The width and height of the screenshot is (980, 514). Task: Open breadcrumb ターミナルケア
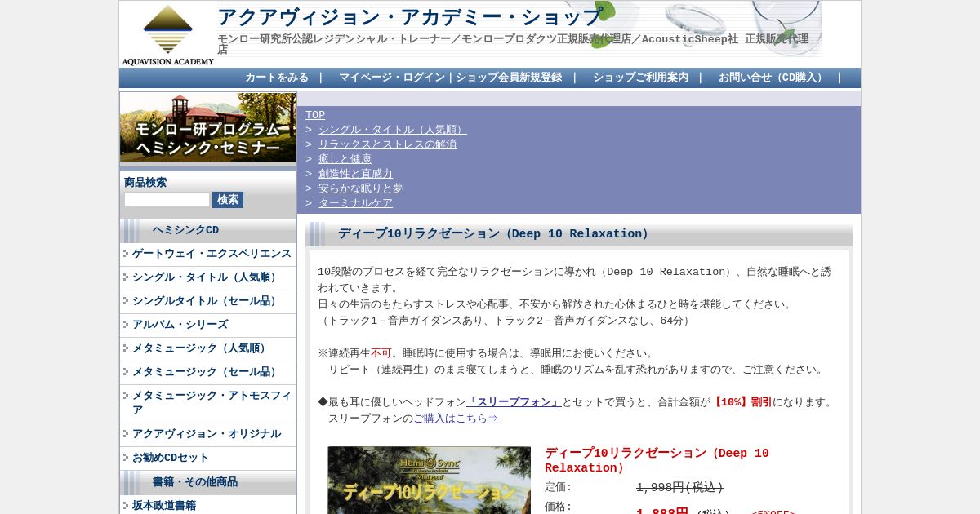[x=355, y=203]
